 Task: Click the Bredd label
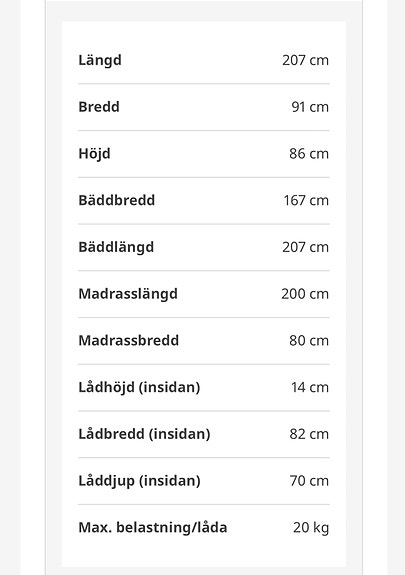[x=99, y=107]
